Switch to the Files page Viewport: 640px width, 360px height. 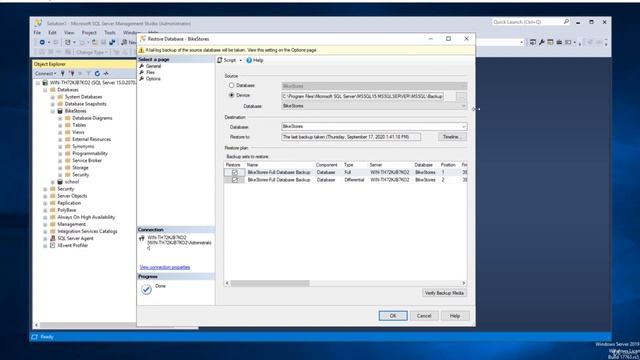coord(150,72)
